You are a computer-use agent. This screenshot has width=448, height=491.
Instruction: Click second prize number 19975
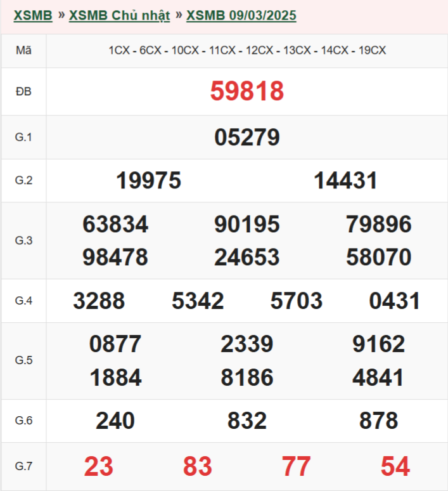pos(149,180)
